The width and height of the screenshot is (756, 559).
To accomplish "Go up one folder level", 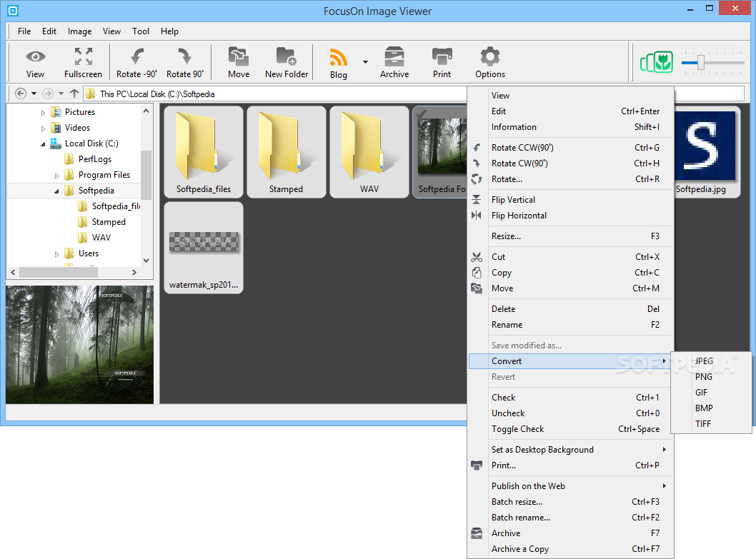I will [x=74, y=94].
